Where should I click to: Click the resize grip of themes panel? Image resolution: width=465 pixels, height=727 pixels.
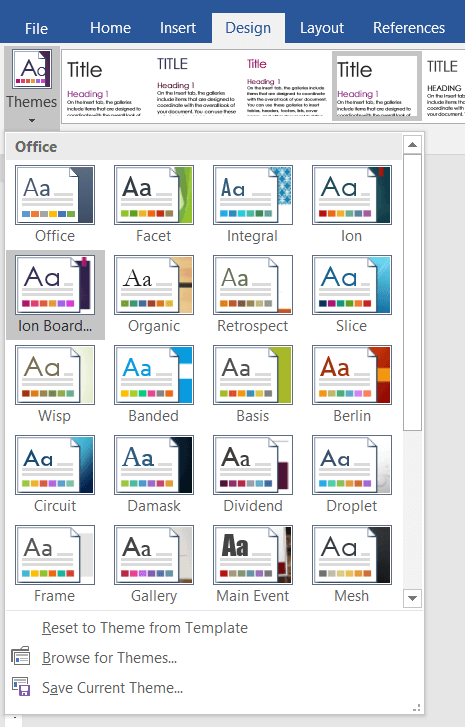click(416, 708)
